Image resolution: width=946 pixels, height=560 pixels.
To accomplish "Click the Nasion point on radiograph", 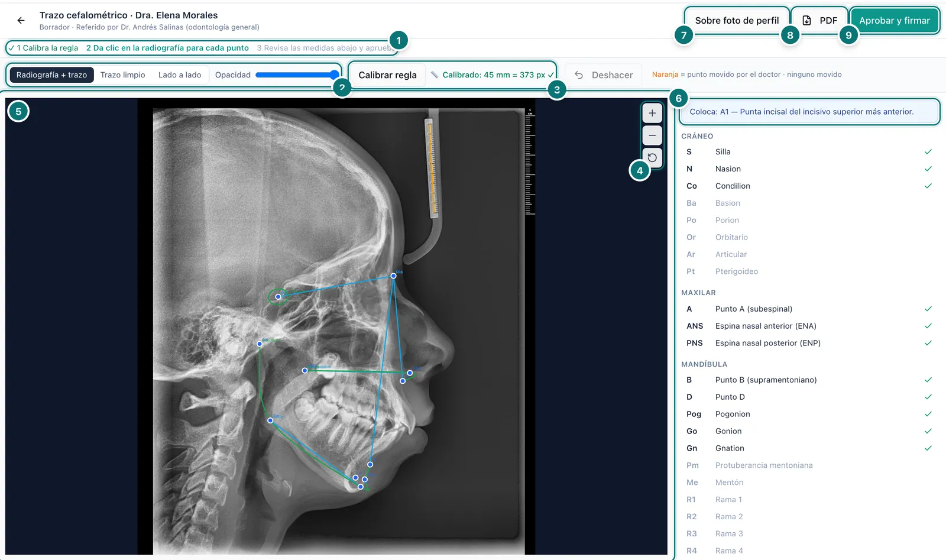I will [x=393, y=276].
